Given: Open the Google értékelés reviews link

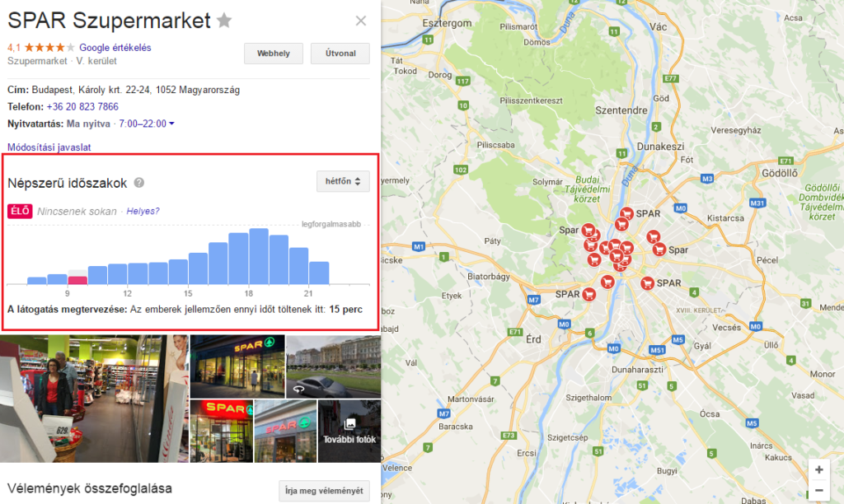Looking at the screenshot, I should click(x=115, y=48).
